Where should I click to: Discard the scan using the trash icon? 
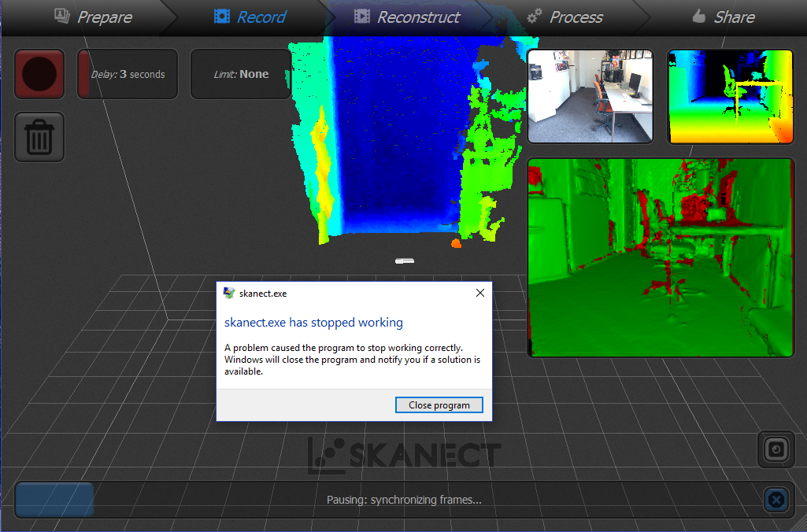tap(39, 136)
